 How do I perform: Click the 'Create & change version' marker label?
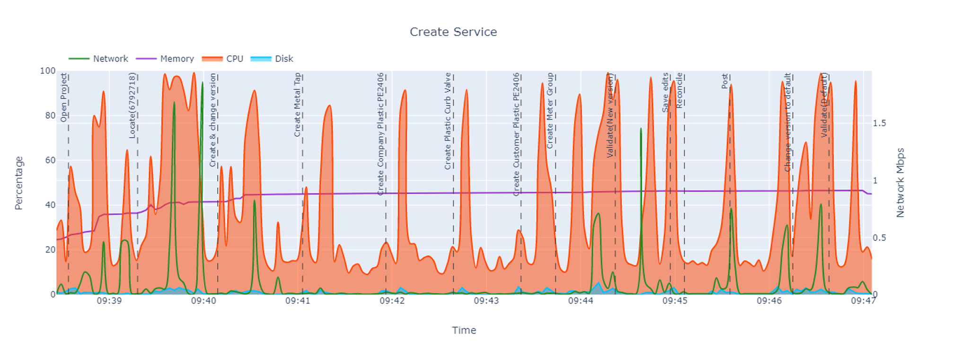click(213, 120)
